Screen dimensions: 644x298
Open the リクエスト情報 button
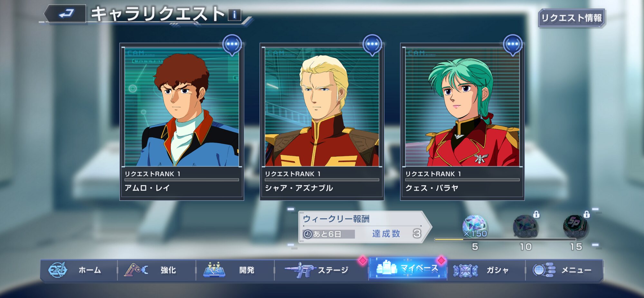click(572, 18)
